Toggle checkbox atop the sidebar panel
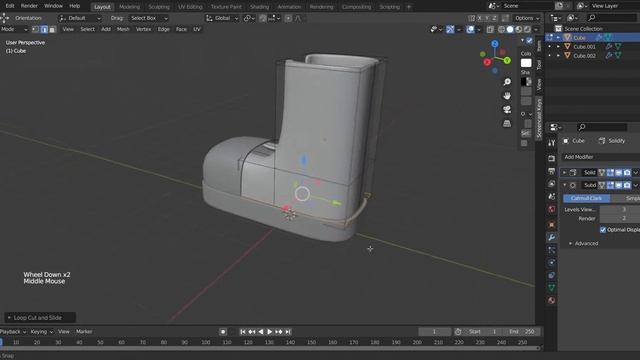This screenshot has height=360, width=640. [x=529, y=40]
